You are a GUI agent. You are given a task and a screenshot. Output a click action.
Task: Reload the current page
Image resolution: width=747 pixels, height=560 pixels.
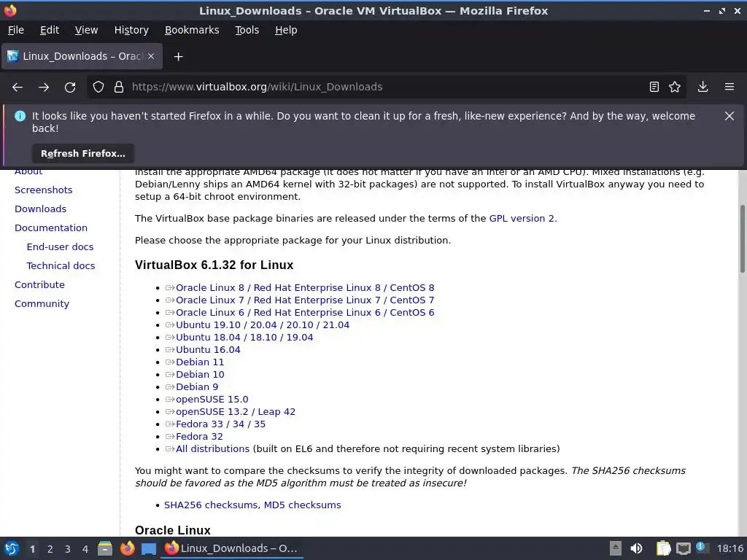(70, 87)
